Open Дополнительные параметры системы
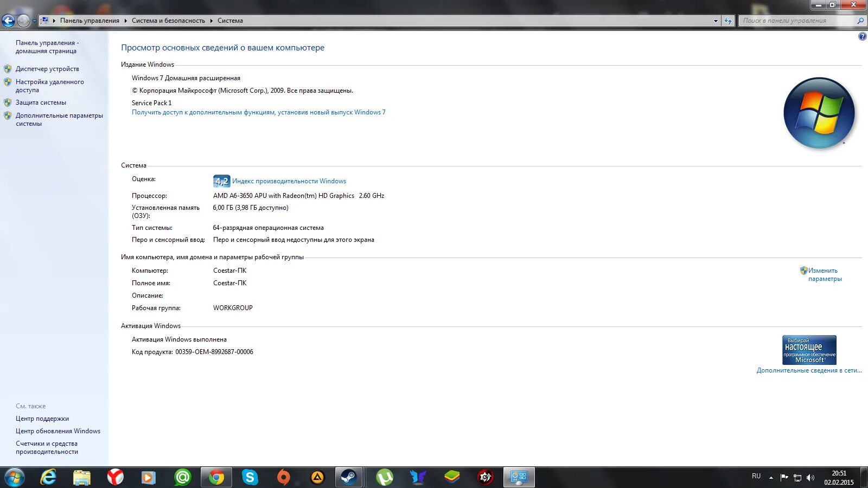Viewport: 868px width, 488px height. (x=59, y=119)
